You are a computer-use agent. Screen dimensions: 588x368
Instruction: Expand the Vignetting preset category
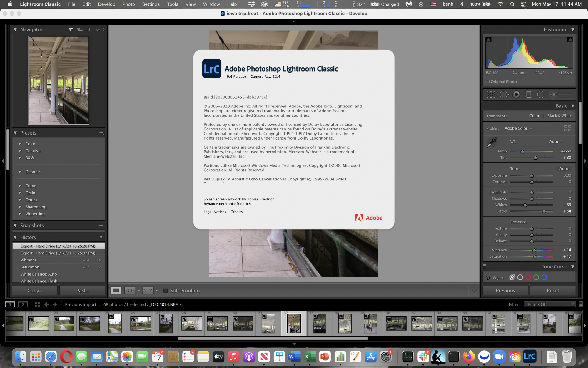click(x=20, y=213)
